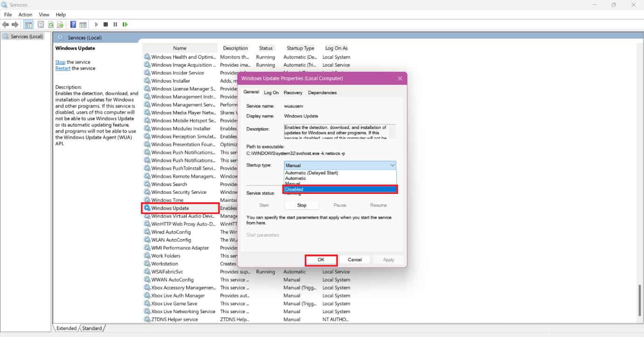Sort the list by the Name column header

(180, 48)
